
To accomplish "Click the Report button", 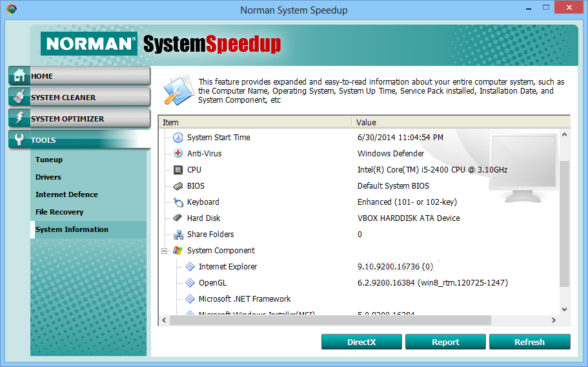I will pyautogui.click(x=445, y=342).
